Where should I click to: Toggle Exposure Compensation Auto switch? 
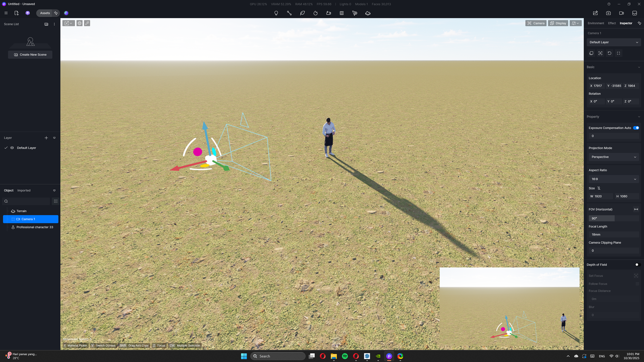click(636, 128)
